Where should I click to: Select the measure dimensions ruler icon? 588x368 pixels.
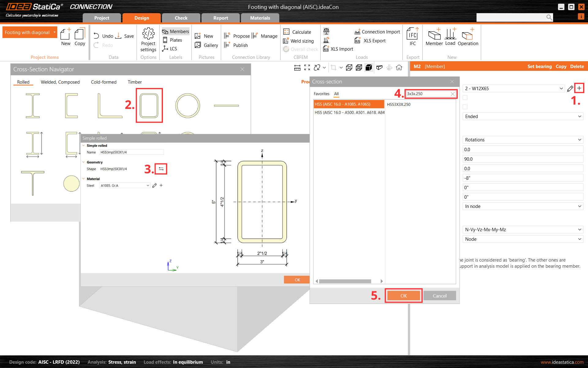(297, 67)
